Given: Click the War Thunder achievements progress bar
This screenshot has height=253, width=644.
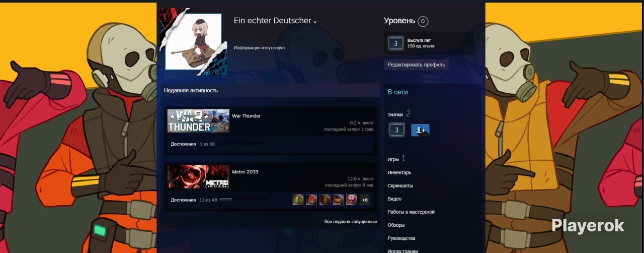Looking at the screenshot, I should 242,144.
